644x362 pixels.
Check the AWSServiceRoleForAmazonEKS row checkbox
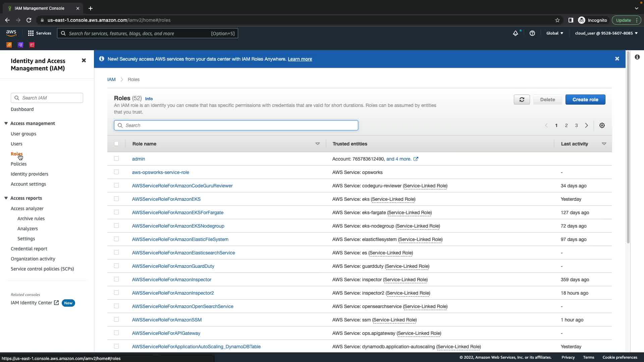point(116,199)
